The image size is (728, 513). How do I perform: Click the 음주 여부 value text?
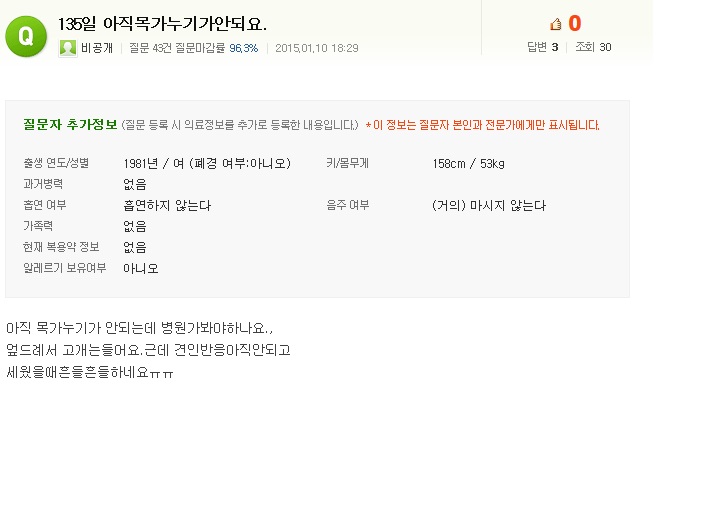click(489, 205)
